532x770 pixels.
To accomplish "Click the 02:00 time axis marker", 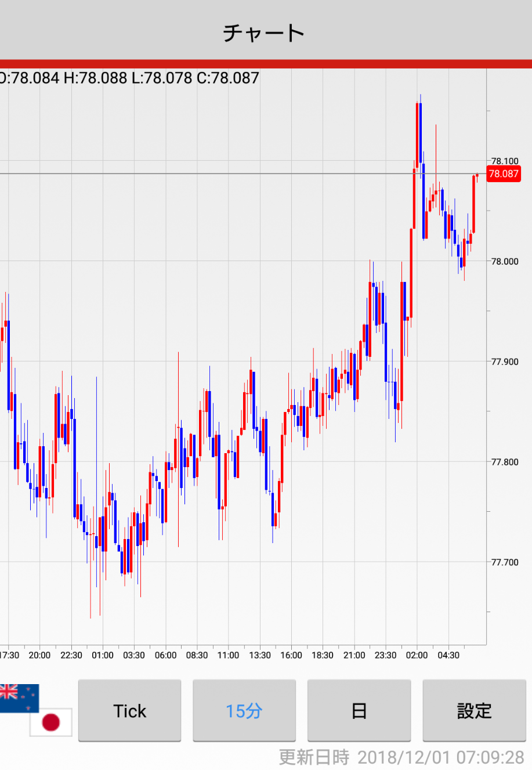I will coord(417,655).
